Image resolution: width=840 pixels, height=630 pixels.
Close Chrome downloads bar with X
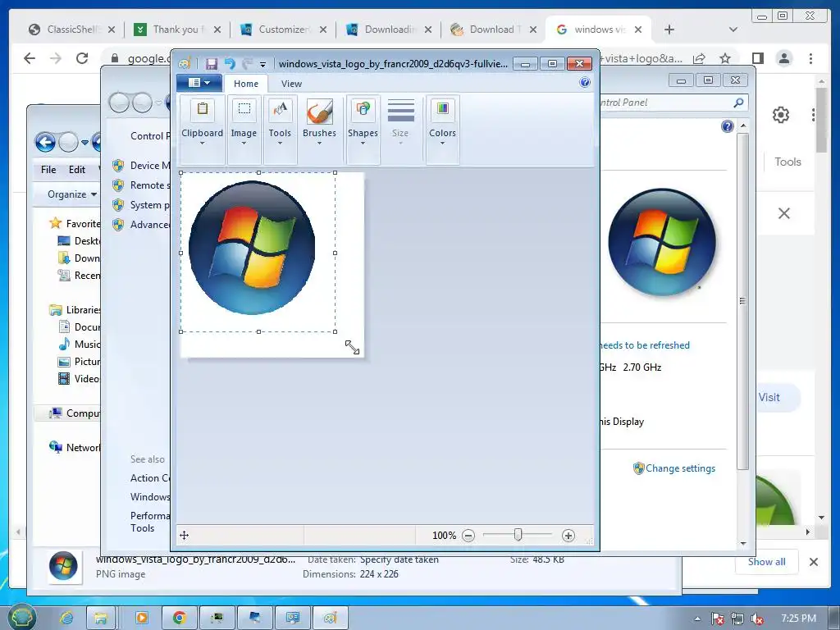tap(814, 561)
